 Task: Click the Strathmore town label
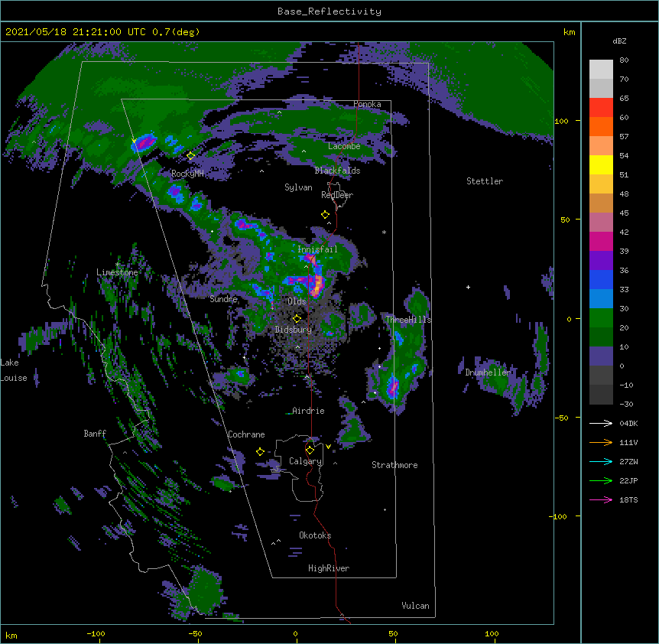[394, 465]
